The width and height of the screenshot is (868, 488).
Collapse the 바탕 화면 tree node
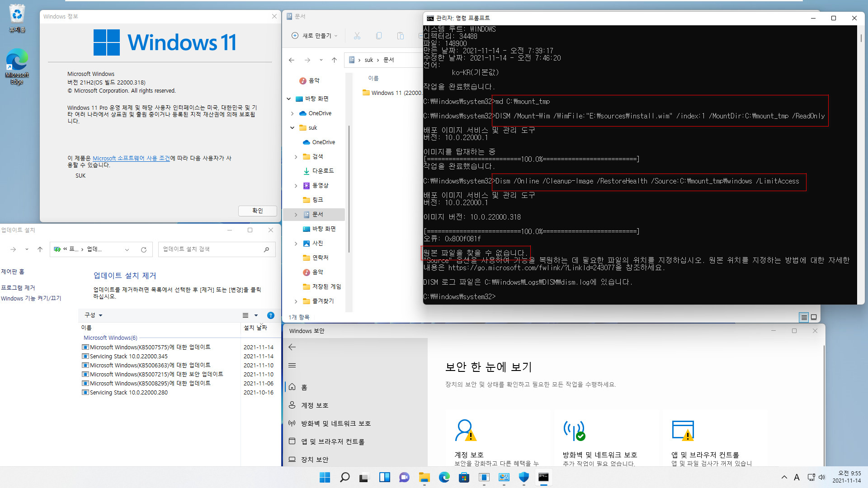point(289,99)
